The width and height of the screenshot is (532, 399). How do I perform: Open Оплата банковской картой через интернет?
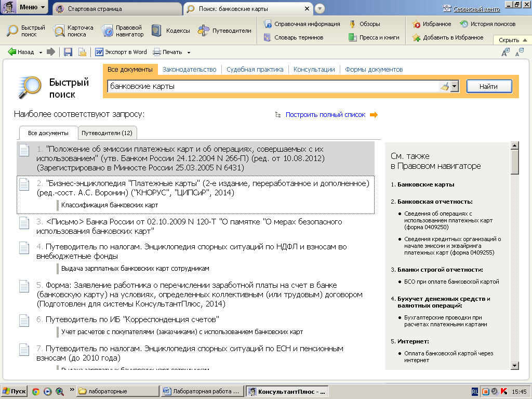tap(448, 356)
